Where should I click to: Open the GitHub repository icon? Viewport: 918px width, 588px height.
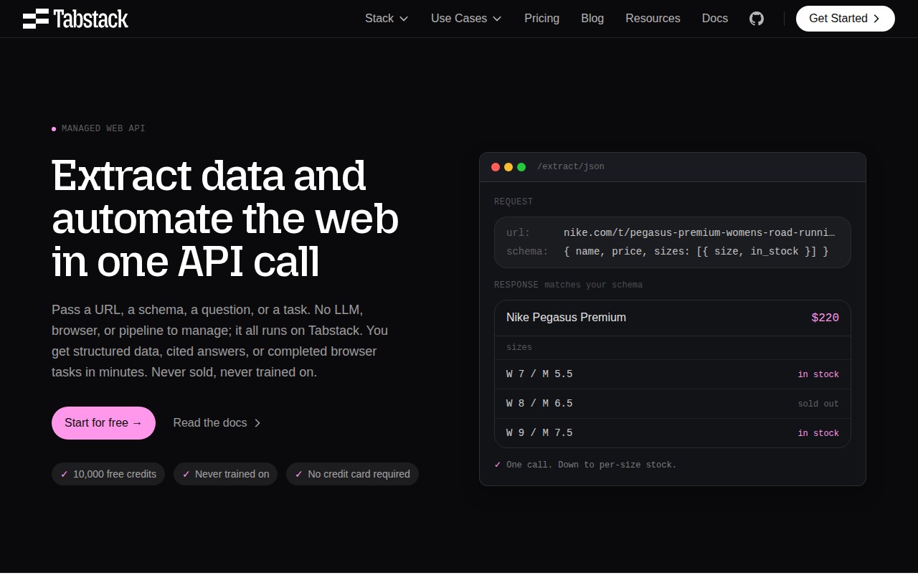[x=757, y=19]
